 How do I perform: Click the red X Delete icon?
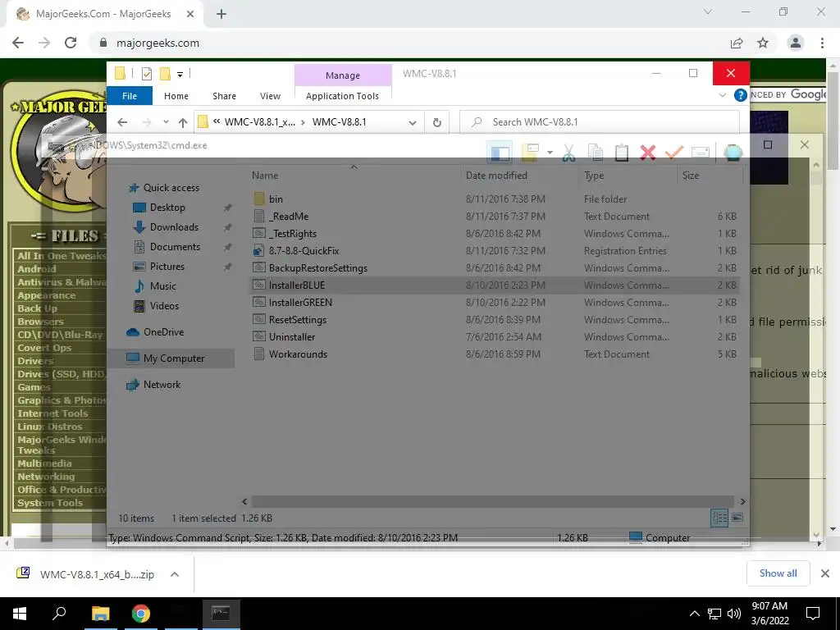[648, 153]
